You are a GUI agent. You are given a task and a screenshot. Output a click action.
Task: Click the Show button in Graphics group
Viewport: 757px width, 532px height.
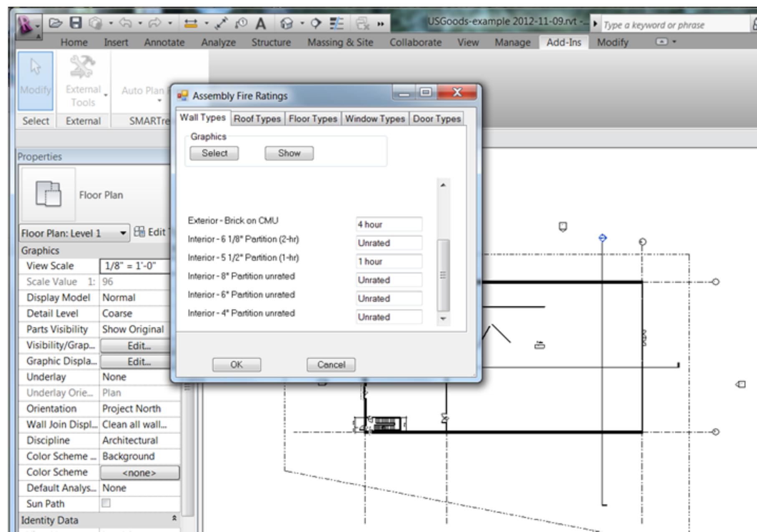pyautogui.click(x=289, y=153)
